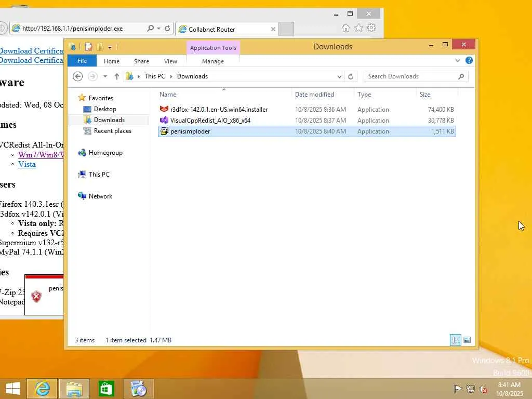Click 74,400 KB size cell
The image size is (532, 399).
[x=441, y=109]
